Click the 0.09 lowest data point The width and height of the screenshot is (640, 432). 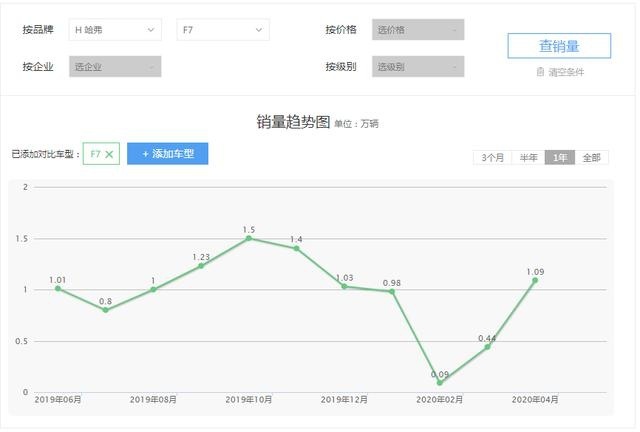(x=440, y=383)
